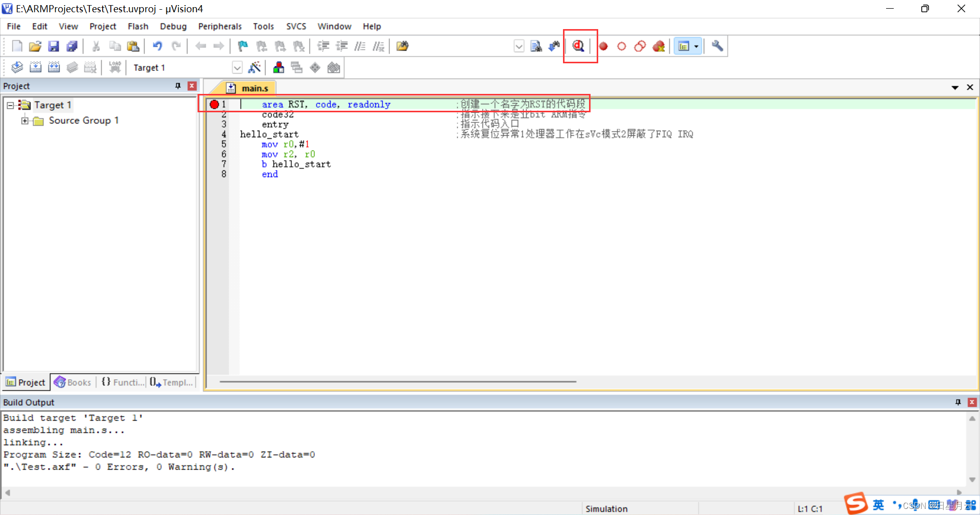Image resolution: width=980 pixels, height=515 pixels.
Task: Open the Debug menu
Action: pyautogui.click(x=173, y=27)
